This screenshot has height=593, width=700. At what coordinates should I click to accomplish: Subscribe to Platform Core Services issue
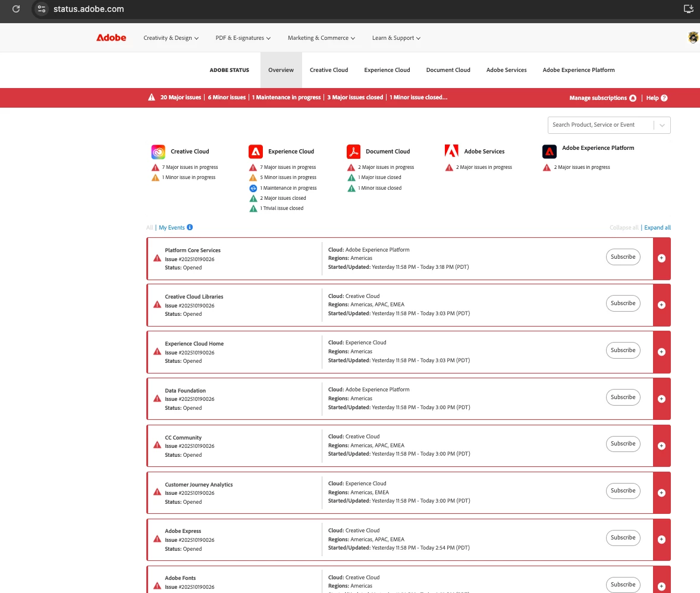click(623, 257)
